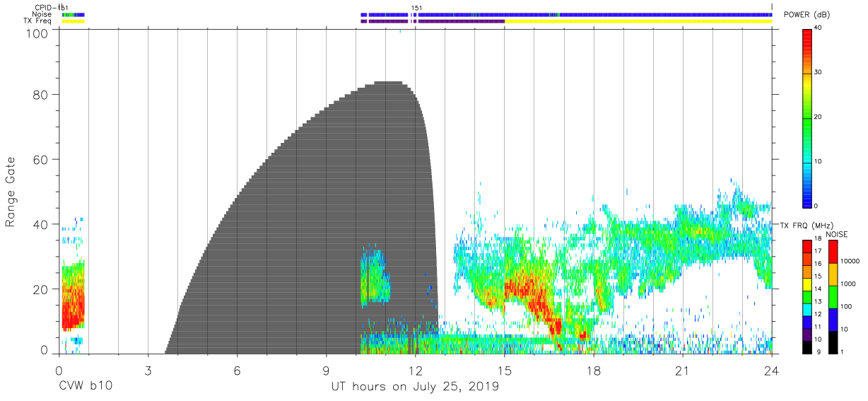Click the noise legend '10000' label
This screenshot has height=401, width=868.
pos(851,261)
